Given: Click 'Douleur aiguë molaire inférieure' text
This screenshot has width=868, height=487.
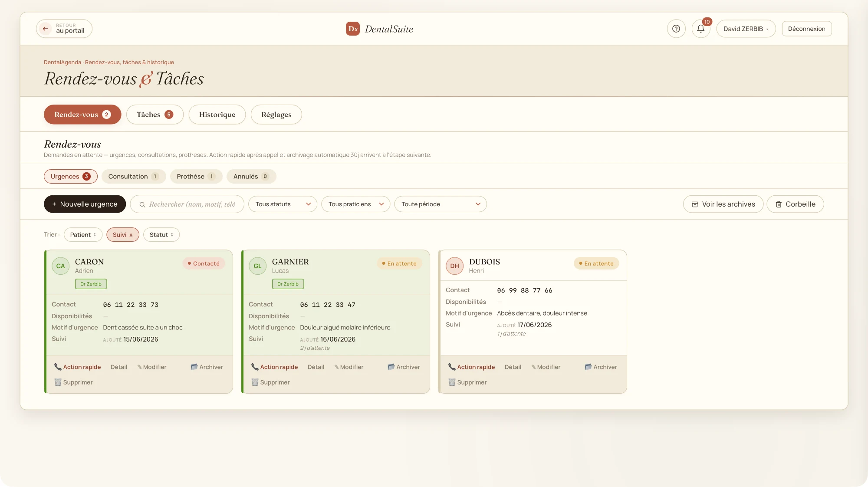Looking at the screenshot, I should click(345, 328).
